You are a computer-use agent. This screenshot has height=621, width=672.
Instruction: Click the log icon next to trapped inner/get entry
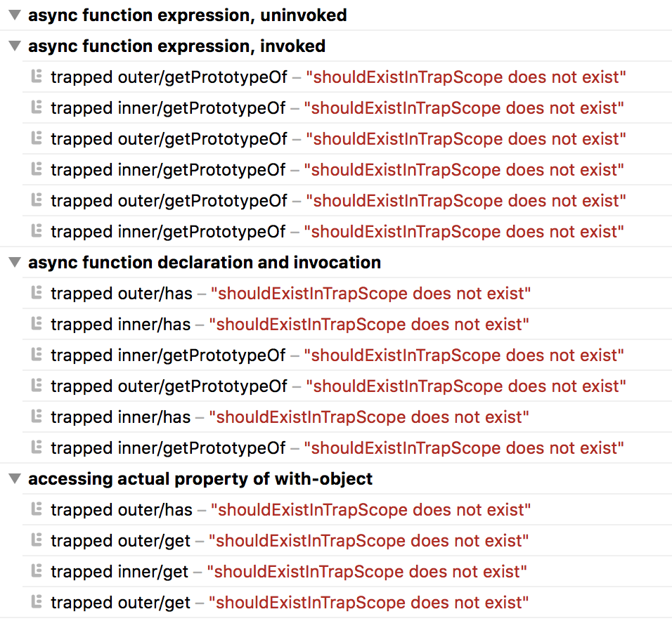click(36, 571)
